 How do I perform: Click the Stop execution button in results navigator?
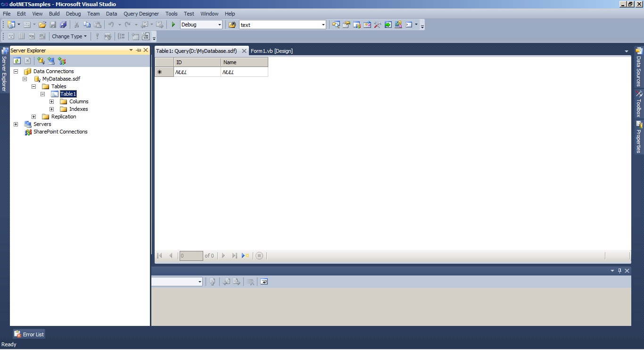click(x=259, y=255)
